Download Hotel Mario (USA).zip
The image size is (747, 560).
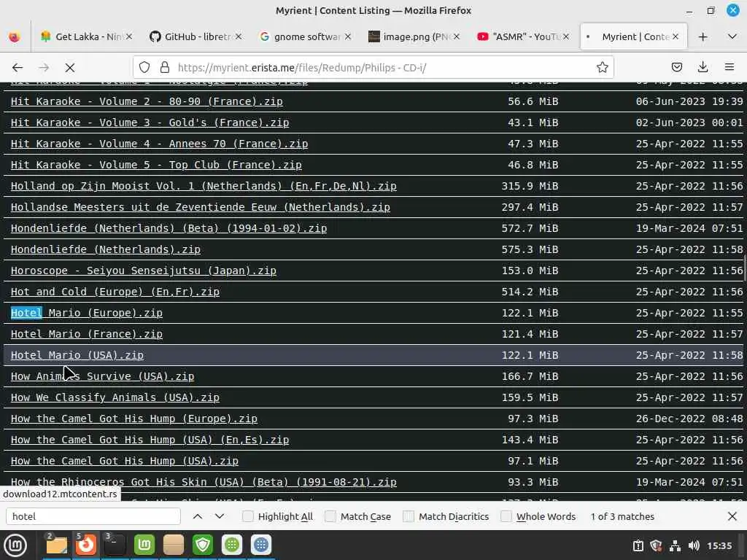point(77,355)
